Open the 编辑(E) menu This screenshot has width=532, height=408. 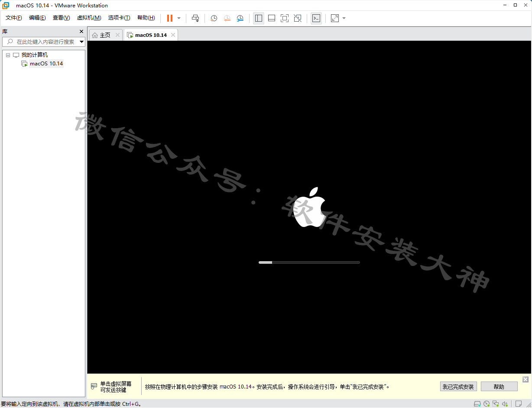tap(37, 18)
